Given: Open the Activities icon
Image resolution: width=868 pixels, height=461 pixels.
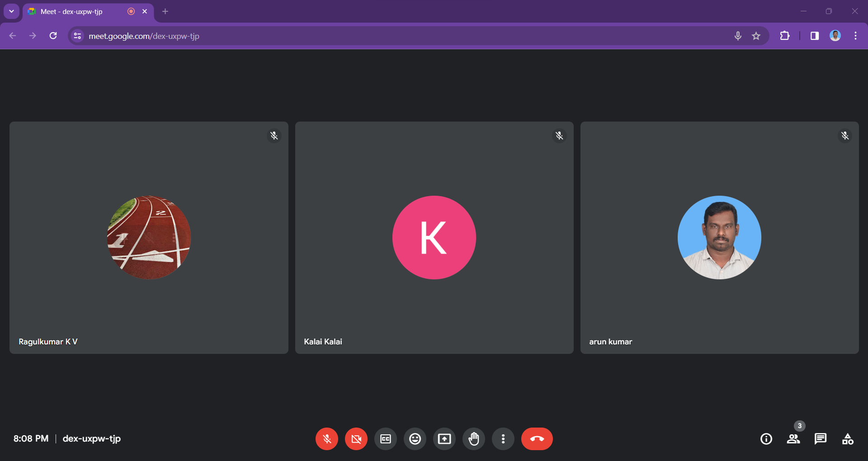Looking at the screenshot, I should pos(848,439).
